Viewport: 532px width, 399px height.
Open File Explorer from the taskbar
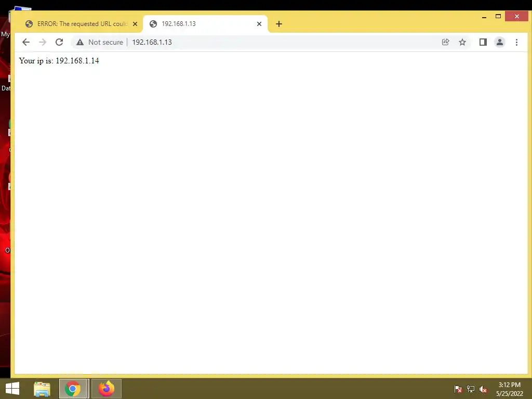42,389
